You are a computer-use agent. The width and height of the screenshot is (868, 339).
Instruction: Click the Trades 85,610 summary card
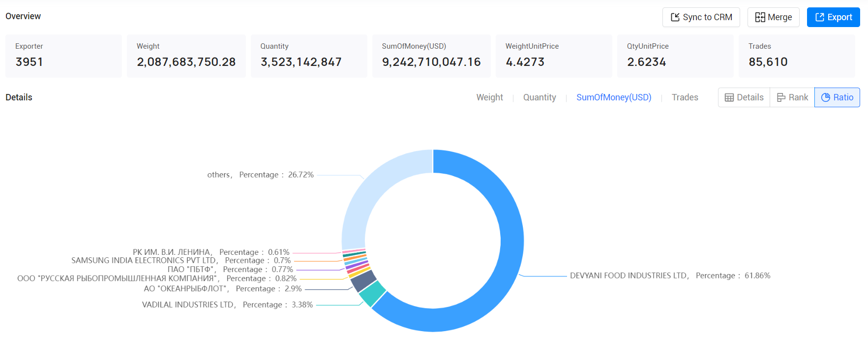pos(797,56)
